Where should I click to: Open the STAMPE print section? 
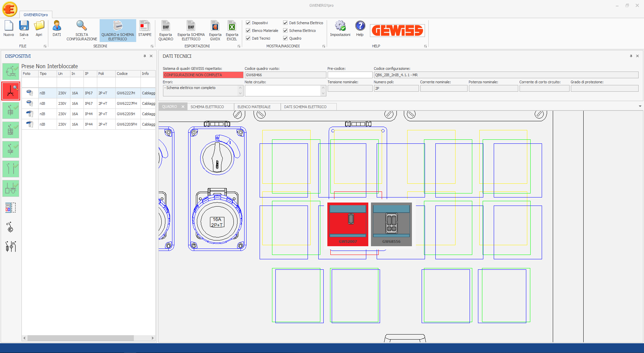click(x=145, y=29)
